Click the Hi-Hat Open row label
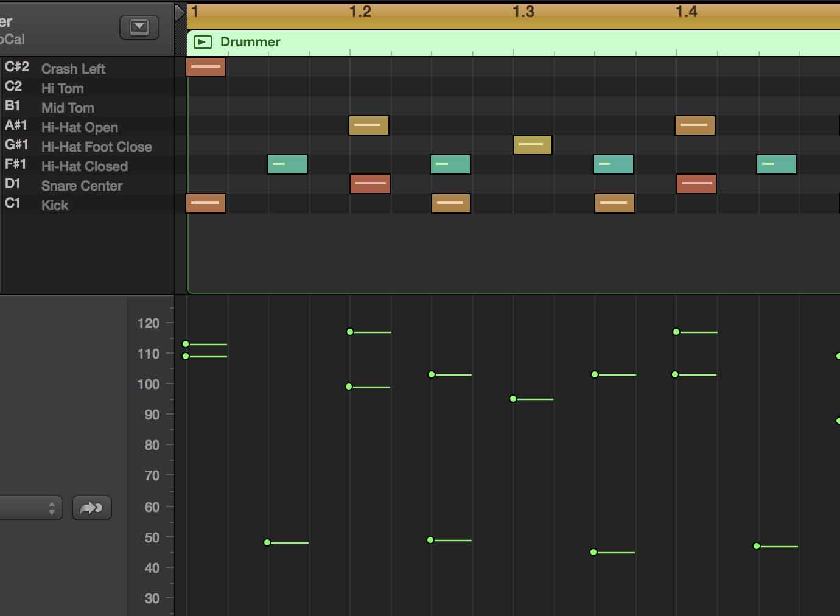This screenshot has height=616, width=840. click(x=80, y=127)
